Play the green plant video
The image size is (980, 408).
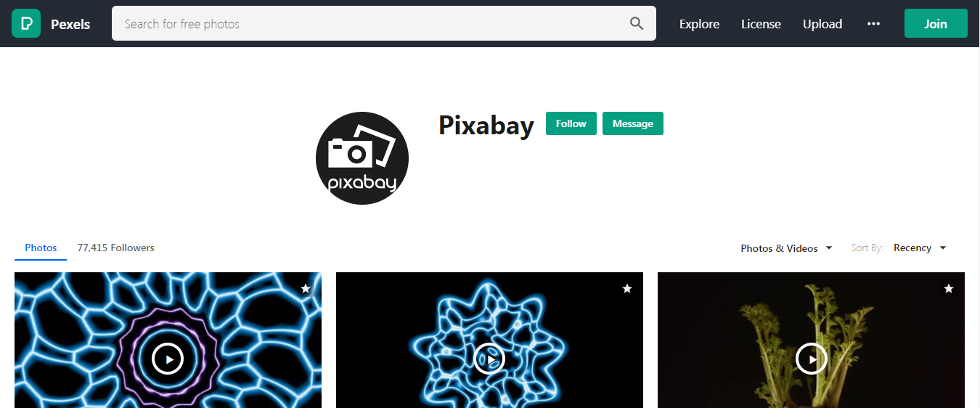tap(811, 359)
